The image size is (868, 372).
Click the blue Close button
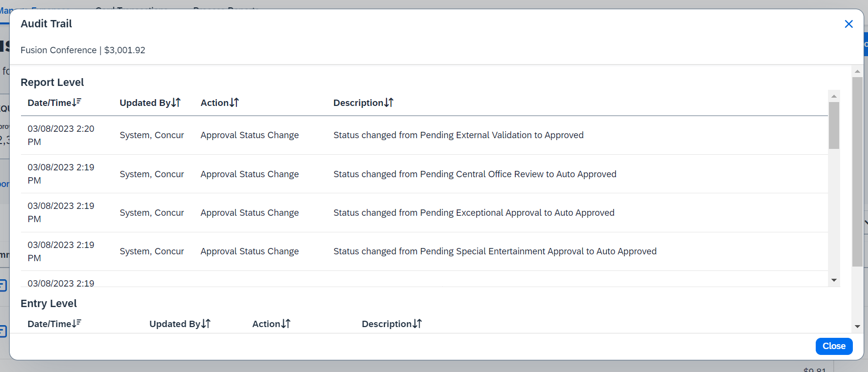click(x=834, y=346)
